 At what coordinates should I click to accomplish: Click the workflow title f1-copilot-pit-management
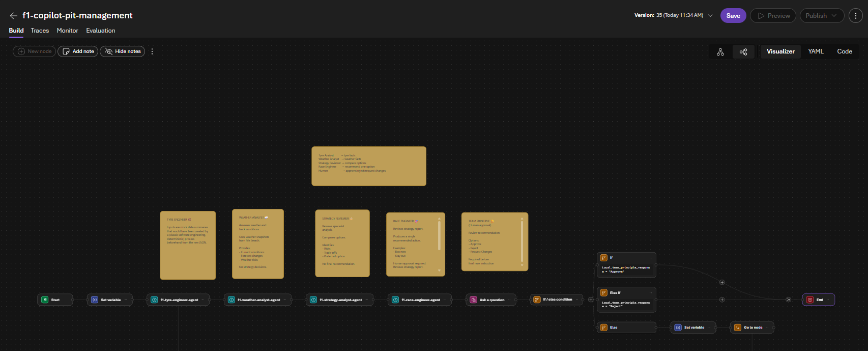click(x=77, y=16)
